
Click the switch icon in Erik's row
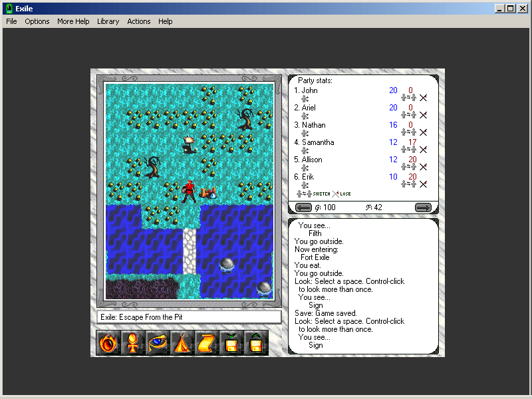coord(408,184)
